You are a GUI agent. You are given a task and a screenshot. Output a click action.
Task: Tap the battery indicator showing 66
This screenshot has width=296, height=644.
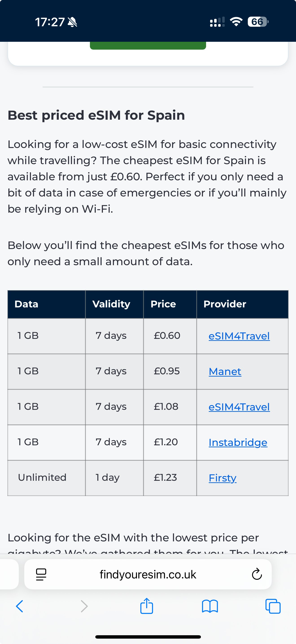pos(258,22)
